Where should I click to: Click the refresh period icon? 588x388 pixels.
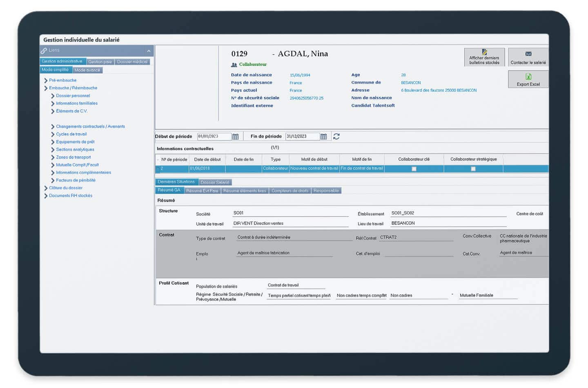coord(336,137)
